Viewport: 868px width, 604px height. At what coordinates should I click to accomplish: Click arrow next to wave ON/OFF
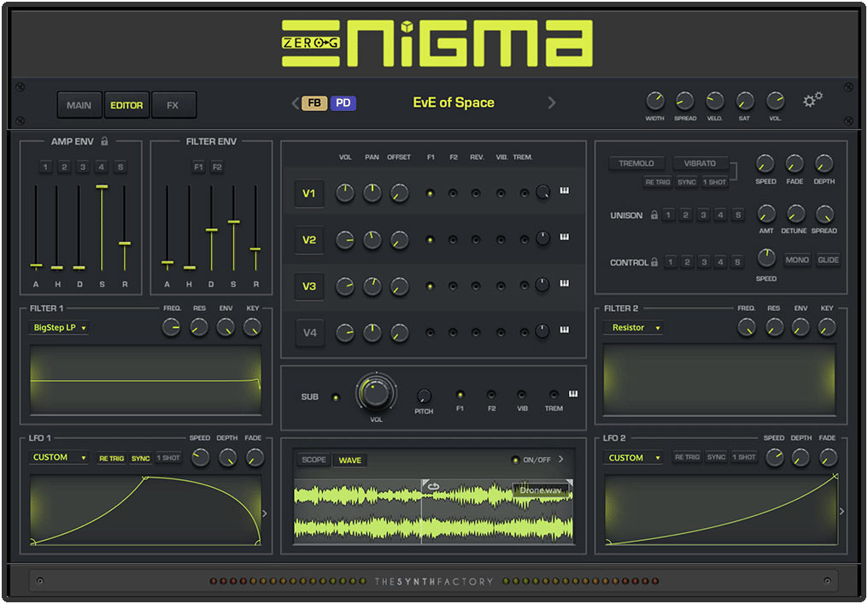pyautogui.click(x=560, y=459)
